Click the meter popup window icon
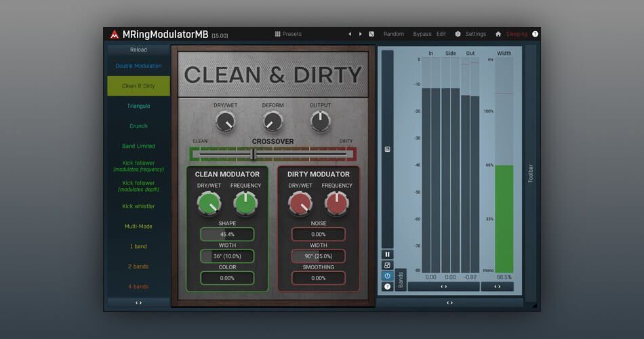The image size is (644, 339). [x=387, y=265]
